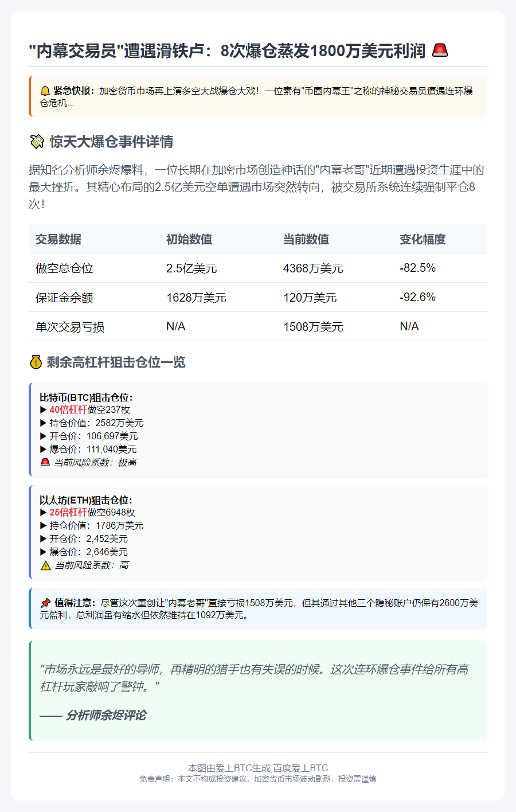Click the 比特币(BTC)狙击仓位 title
The height and width of the screenshot is (812, 516).
[86, 397]
